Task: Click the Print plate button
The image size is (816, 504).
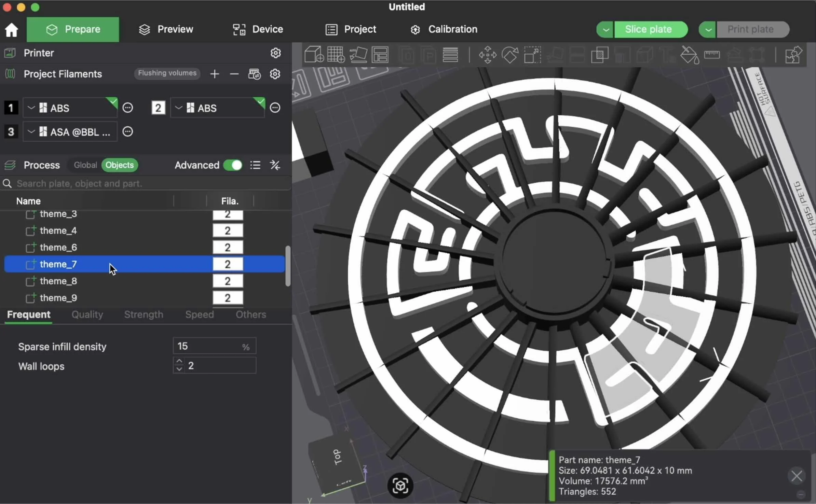Action: [753, 30]
